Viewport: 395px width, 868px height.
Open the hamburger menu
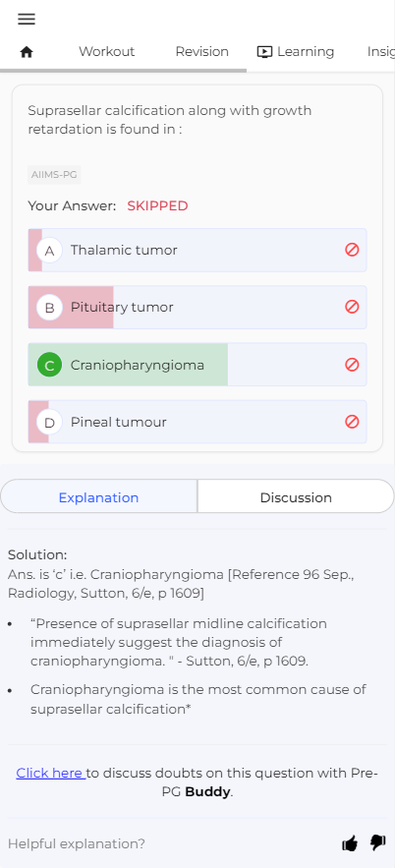(27, 19)
